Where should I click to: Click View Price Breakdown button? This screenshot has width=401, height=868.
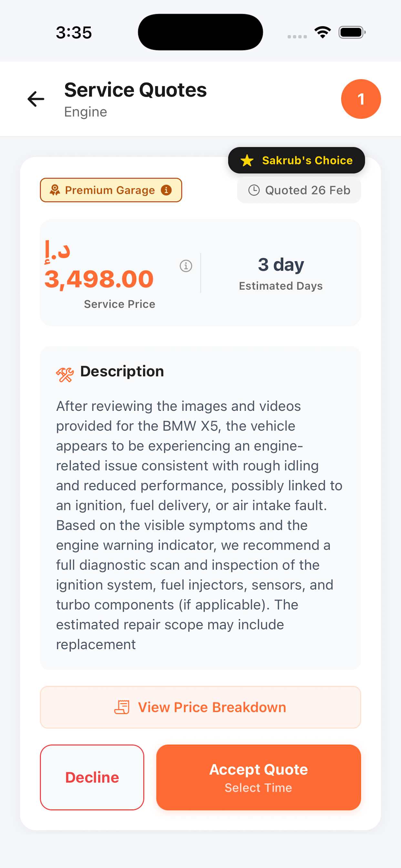tap(200, 707)
